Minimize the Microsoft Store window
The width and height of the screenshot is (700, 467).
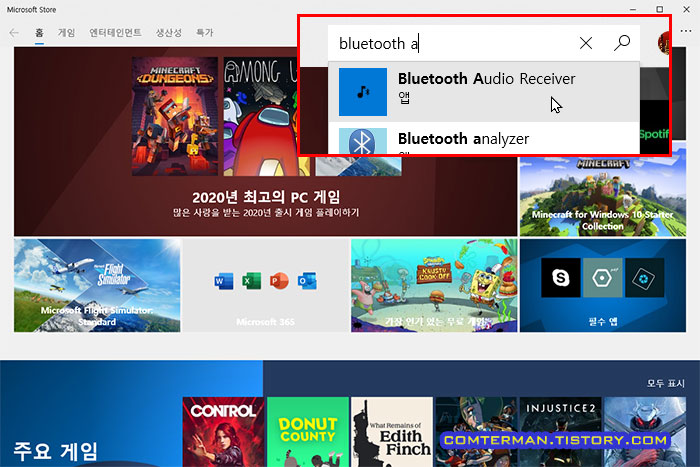(x=633, y=9)
